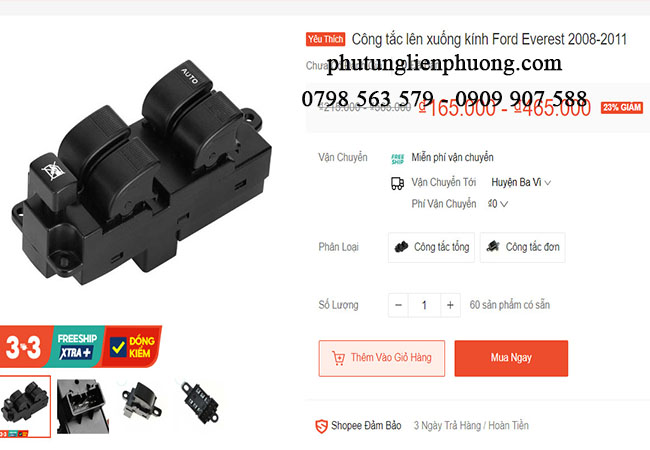Viewport: 650px width, 450px height.
Task: Increase quantity with the plus button
Action: tap(450, 305)
